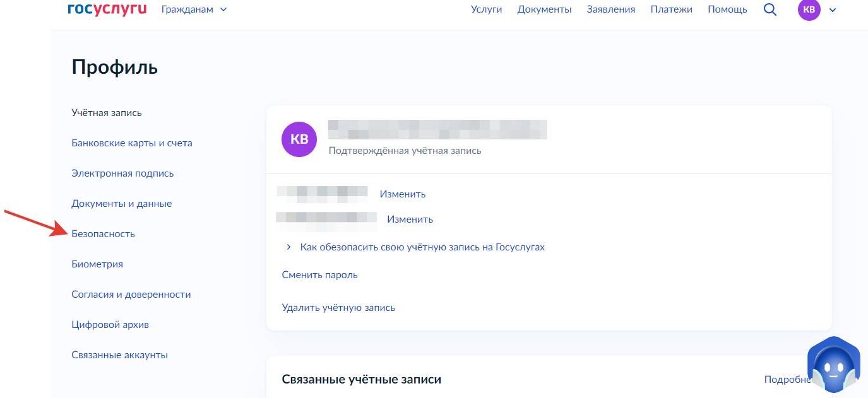The height and width of the screenshot is (398, 868).
Task: Click Сменить пароль
Action: [x=320, y=275]
